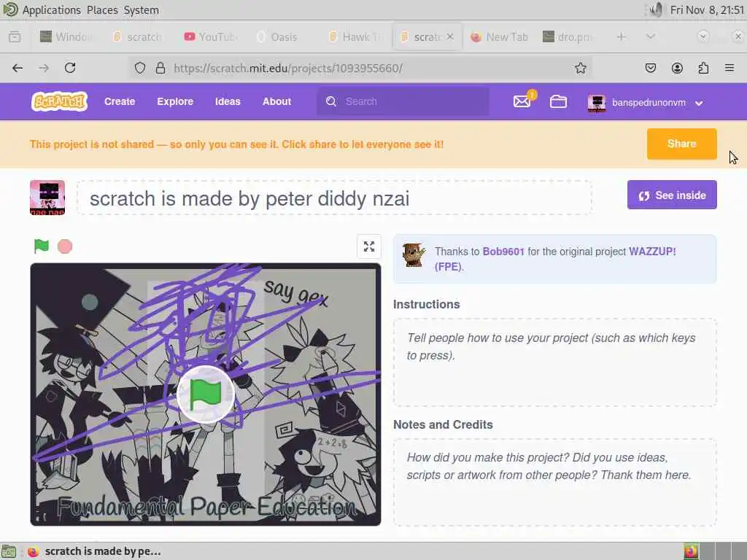Click the Firefox tray icon in the bottom right panel
This screenshot has width=747, height=560.
coord(691,551)
